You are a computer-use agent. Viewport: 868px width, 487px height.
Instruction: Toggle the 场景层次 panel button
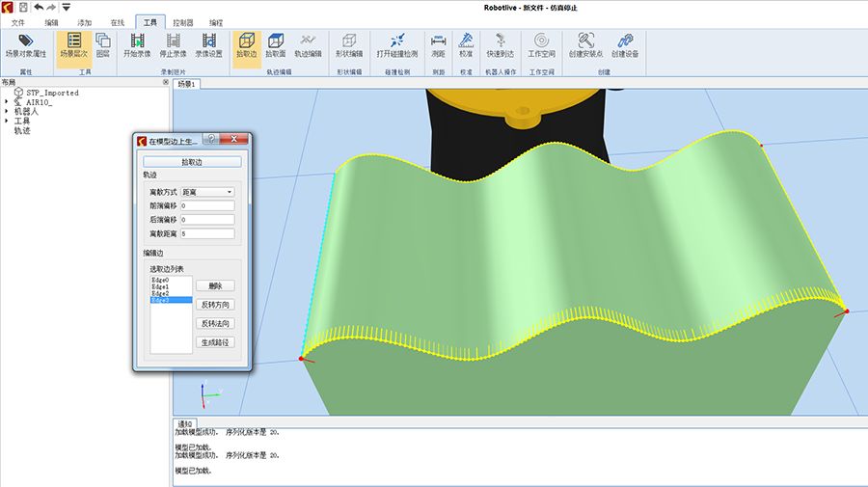tap(73, 45)
